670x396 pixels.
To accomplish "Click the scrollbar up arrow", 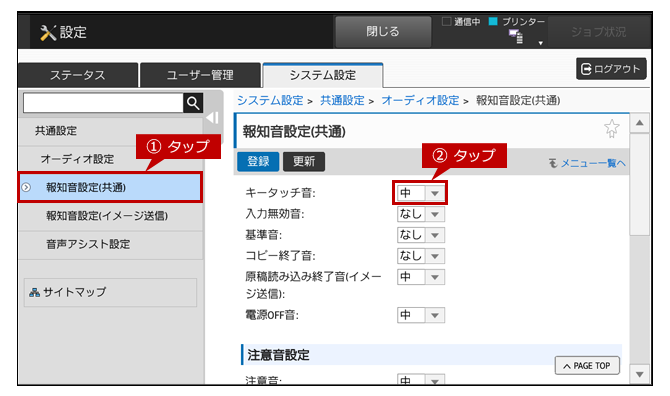I will pos(639,123).
